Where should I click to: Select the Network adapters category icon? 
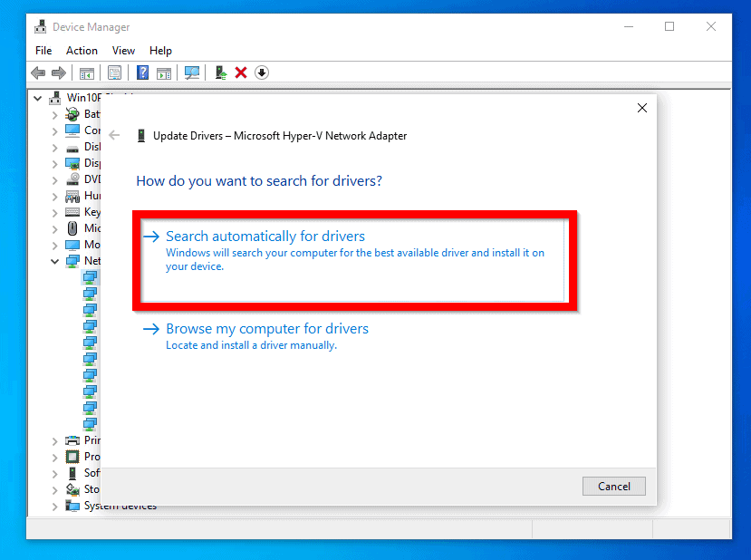(72, 261)
